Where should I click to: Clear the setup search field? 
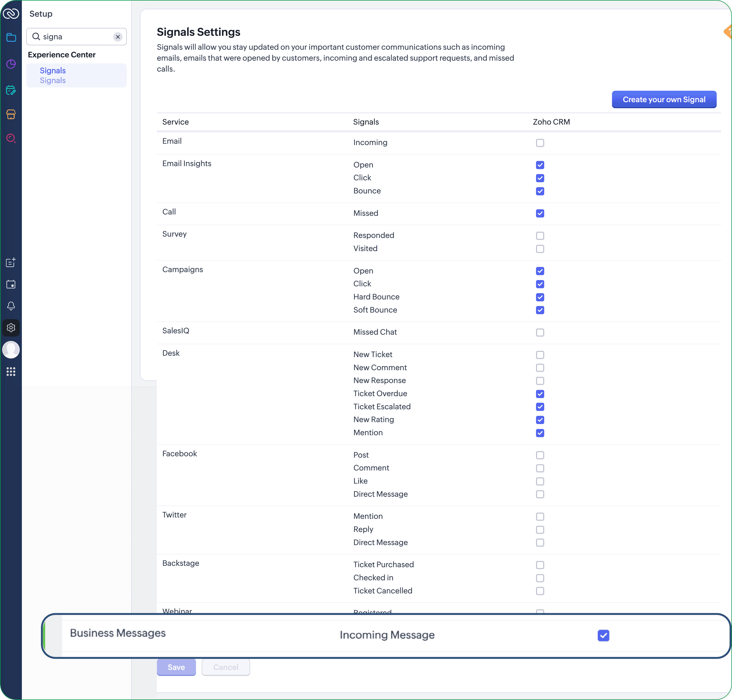(x=118, y=37)
